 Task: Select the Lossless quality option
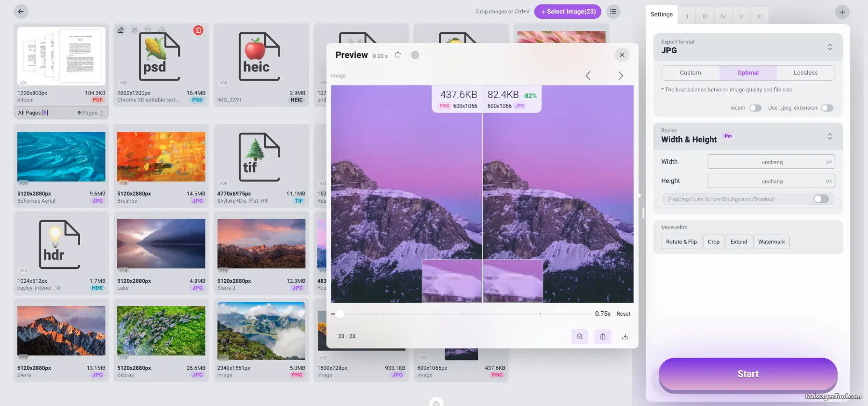pos(805,73)
